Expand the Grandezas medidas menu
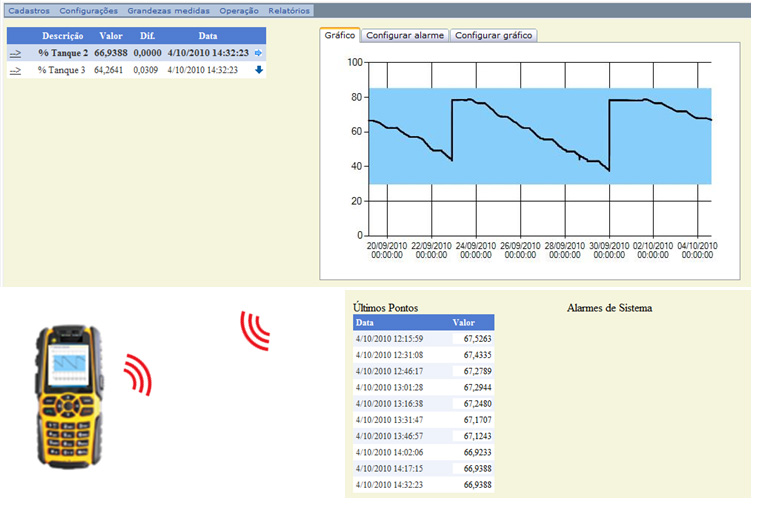 coord(169,11)
